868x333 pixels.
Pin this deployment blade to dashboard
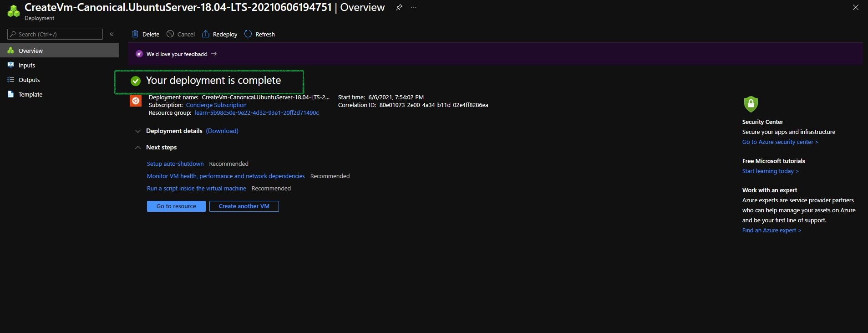399,7
